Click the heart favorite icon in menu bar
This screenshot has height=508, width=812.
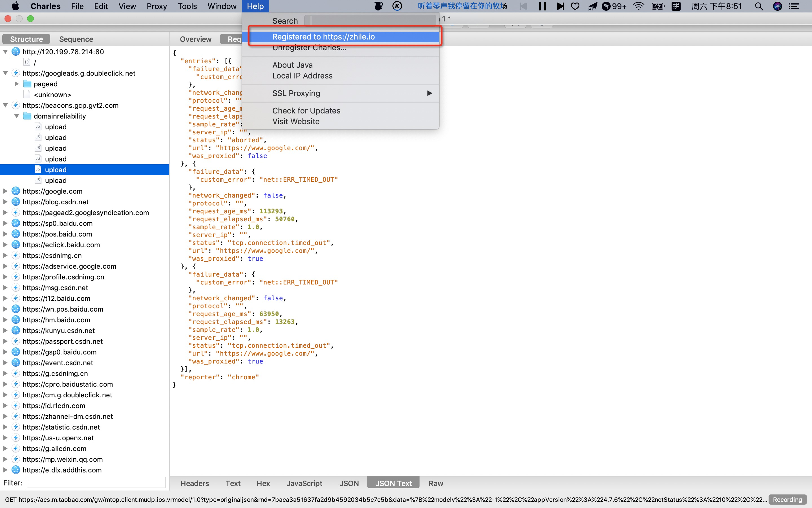(575, 6)
